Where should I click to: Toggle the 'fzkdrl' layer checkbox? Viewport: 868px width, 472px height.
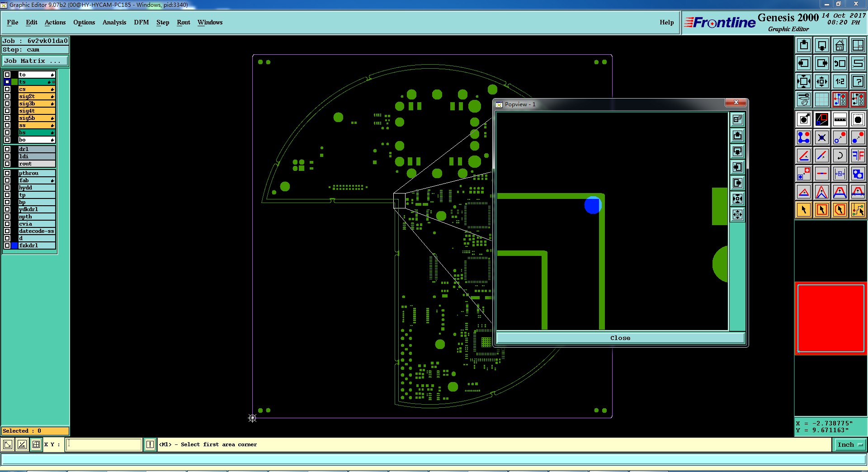(7, 245)
